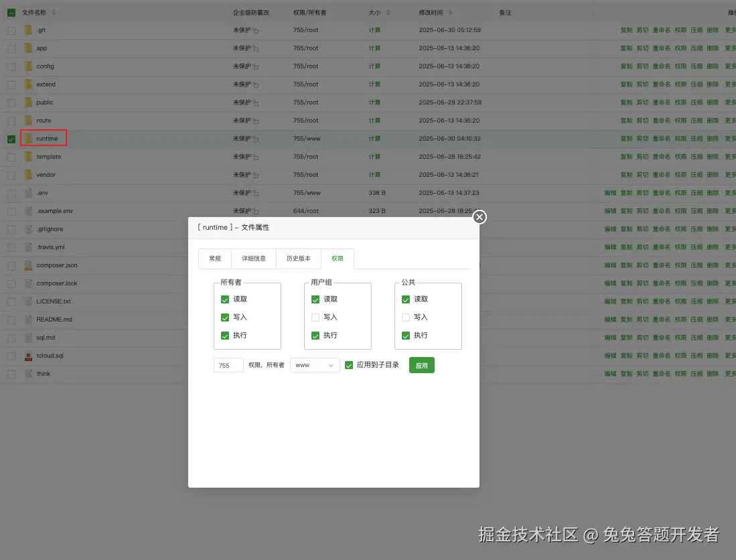
Task: Open the 更多 menu for the .env file
Action: [730, 192]
